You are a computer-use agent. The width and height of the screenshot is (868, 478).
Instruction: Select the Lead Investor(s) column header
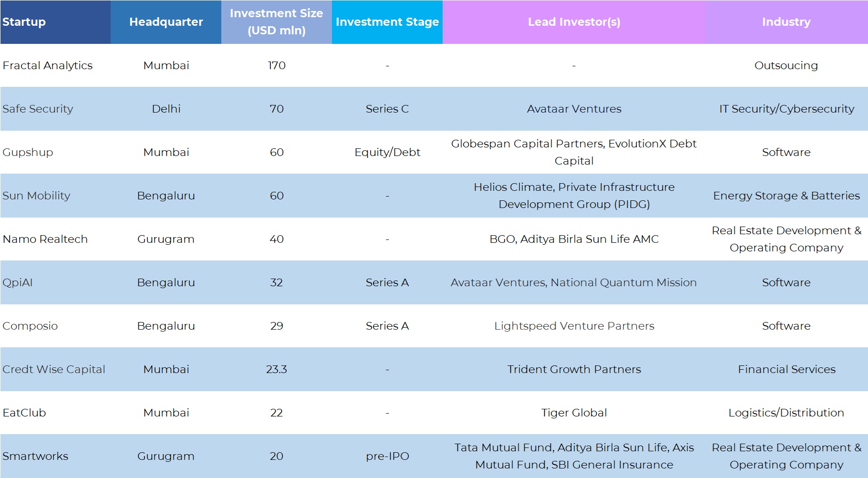[x=574, y=22]
